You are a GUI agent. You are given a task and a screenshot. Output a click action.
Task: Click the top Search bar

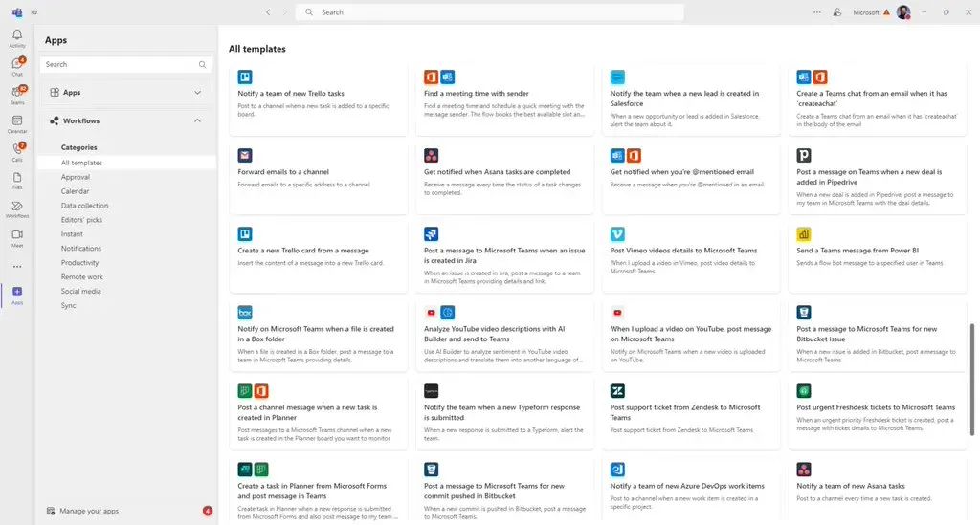[489, 11]
